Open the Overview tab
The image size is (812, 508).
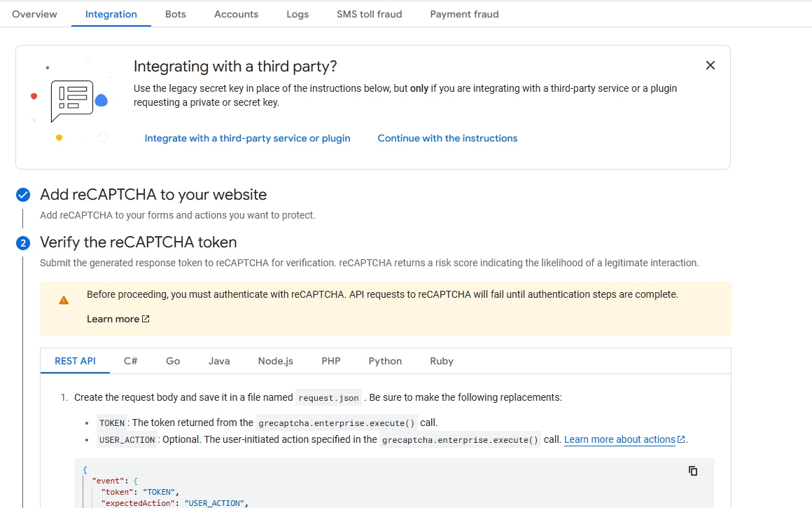(x=35, y=14)
